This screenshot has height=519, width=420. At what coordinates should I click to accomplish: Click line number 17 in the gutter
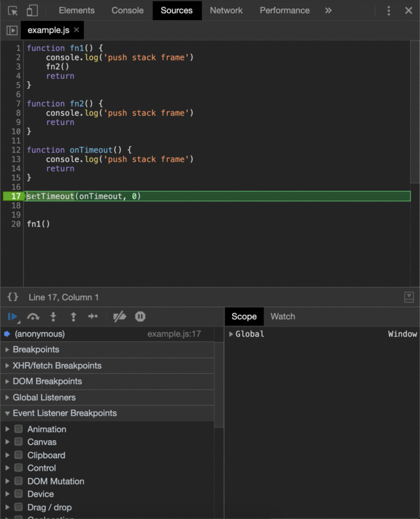coord(16,196)
